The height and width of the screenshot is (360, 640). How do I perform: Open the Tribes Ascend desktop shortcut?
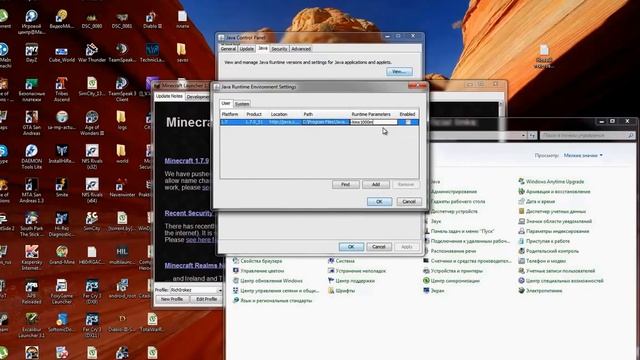click(62, 89)
